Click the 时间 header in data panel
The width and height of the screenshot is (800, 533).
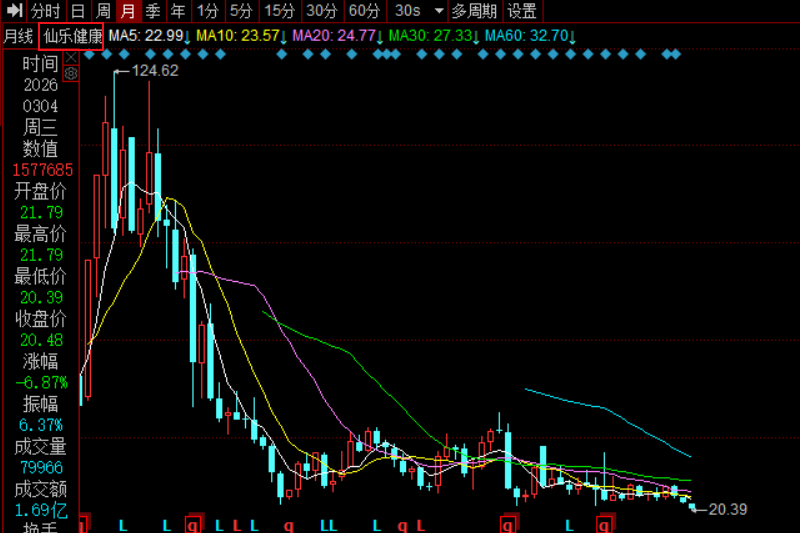click(x=40, y=64)
